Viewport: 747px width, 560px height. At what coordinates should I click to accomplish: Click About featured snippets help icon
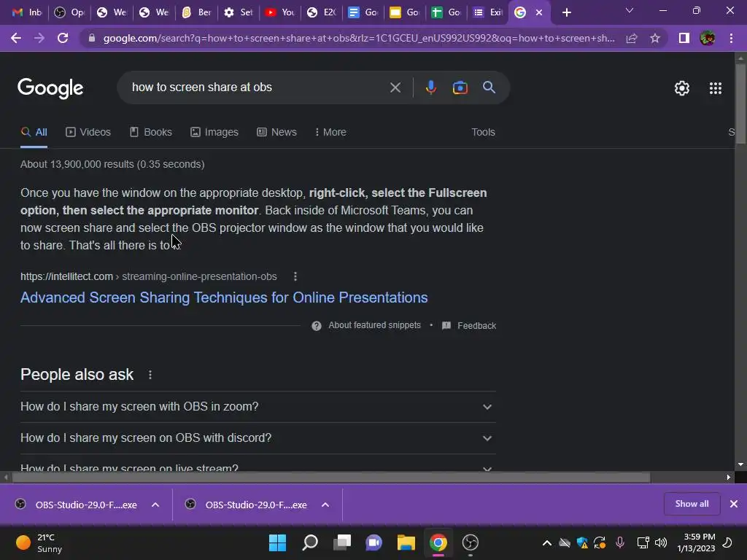coord(317,326)
